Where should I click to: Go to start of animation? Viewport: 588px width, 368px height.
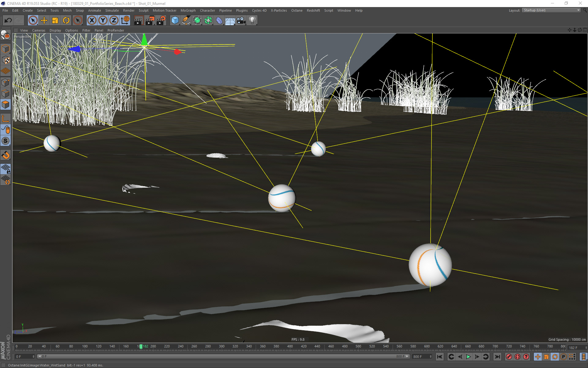[x=439, y=357]
